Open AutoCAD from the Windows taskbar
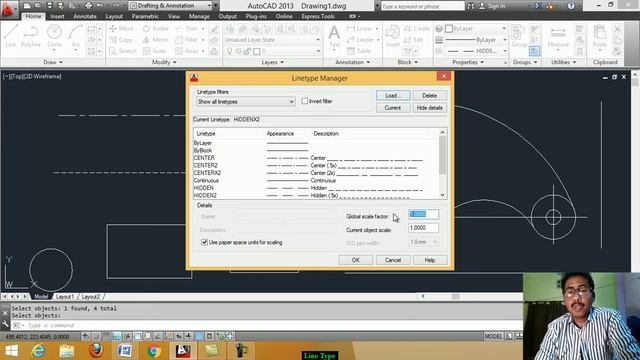The width and height of the screenshot is (640, 360). (x=183, y=351)
